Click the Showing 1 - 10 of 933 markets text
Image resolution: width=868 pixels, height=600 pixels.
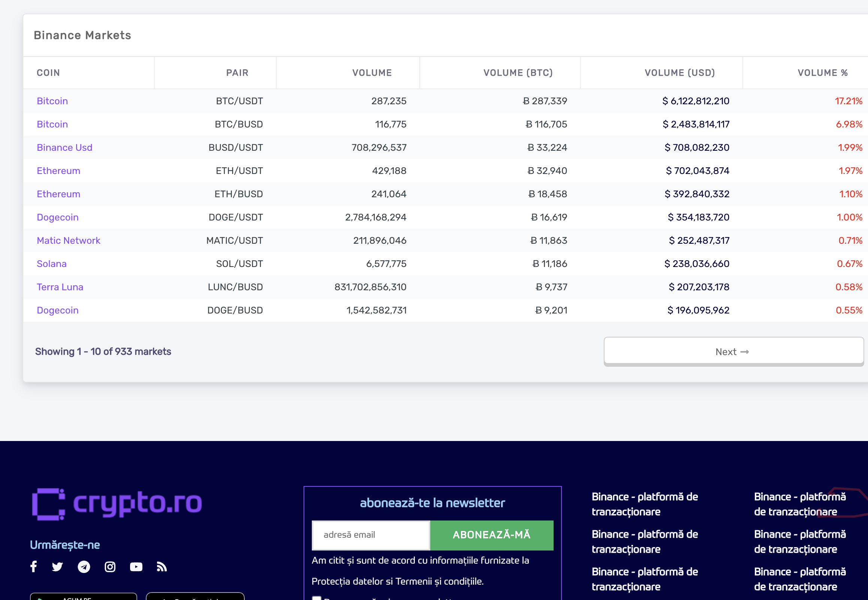(103, 351)
